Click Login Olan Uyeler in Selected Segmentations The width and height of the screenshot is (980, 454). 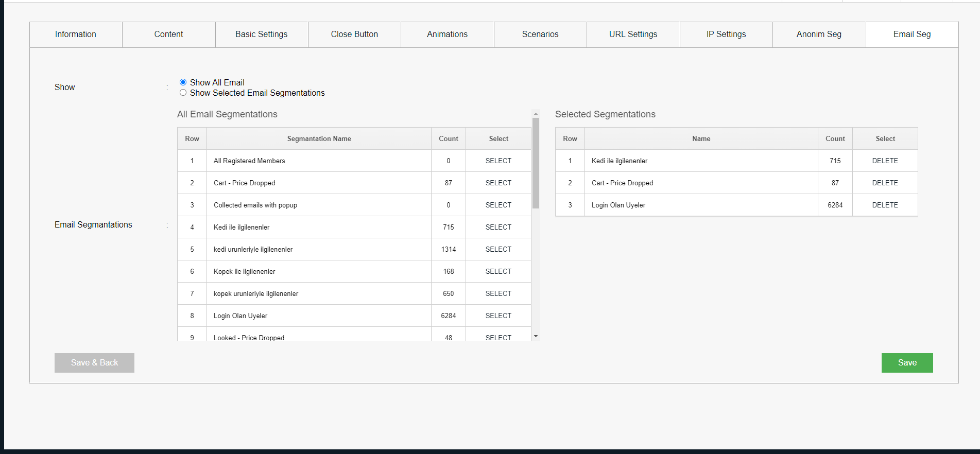pos(701,205)
